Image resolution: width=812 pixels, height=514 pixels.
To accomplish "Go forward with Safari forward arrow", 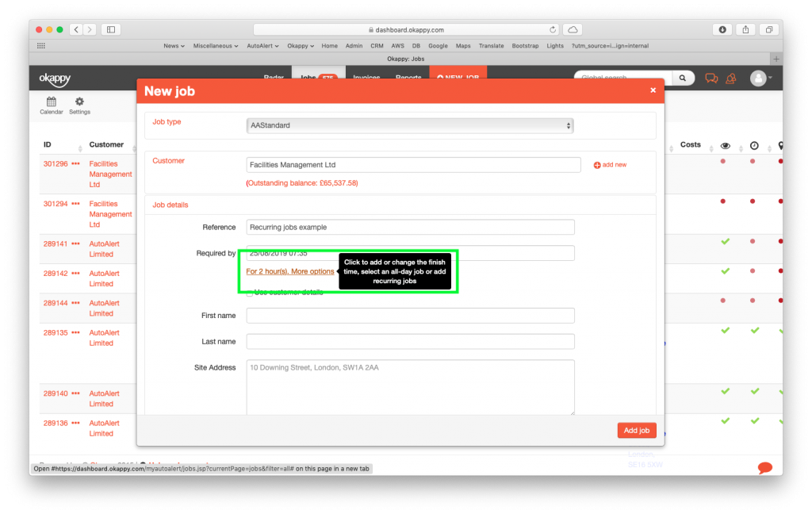I will 90,29.
